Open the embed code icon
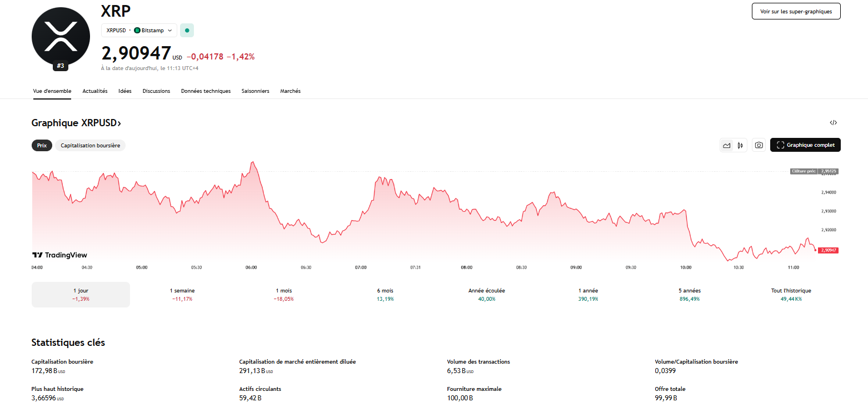 tap(833, 123)
